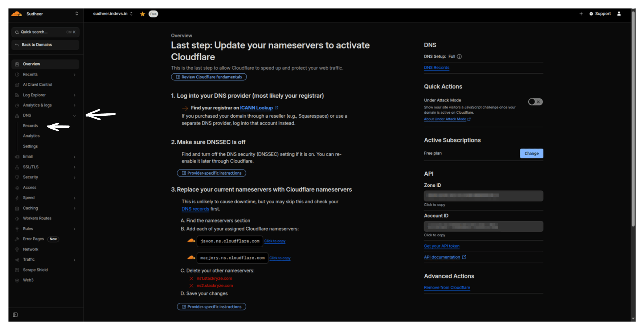The image size is (644, 330).
Task: Click Review Cloudflare fundamentals button
Action: (209, 77)
